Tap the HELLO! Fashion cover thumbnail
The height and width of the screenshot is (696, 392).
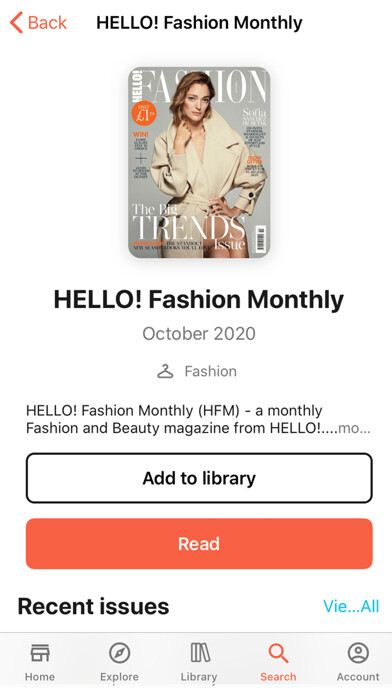(199, 162)
